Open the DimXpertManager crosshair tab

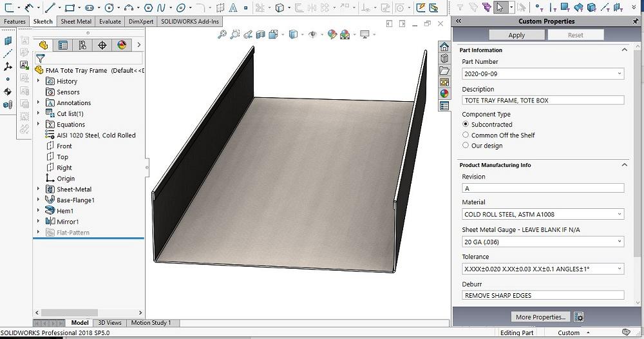[x=102, y=44]
